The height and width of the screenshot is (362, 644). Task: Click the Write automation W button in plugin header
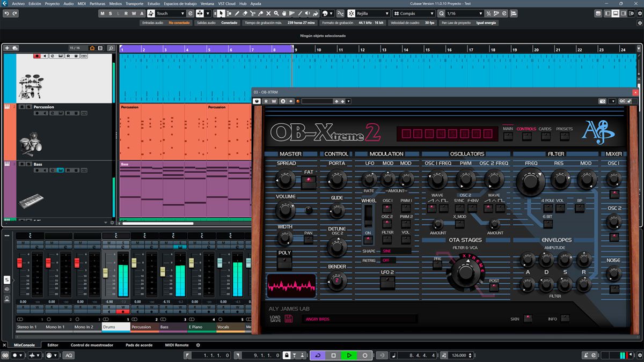click(274, 101)
